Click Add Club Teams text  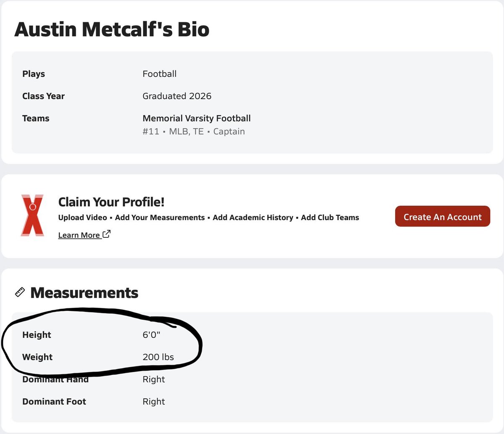click(330, 218)
